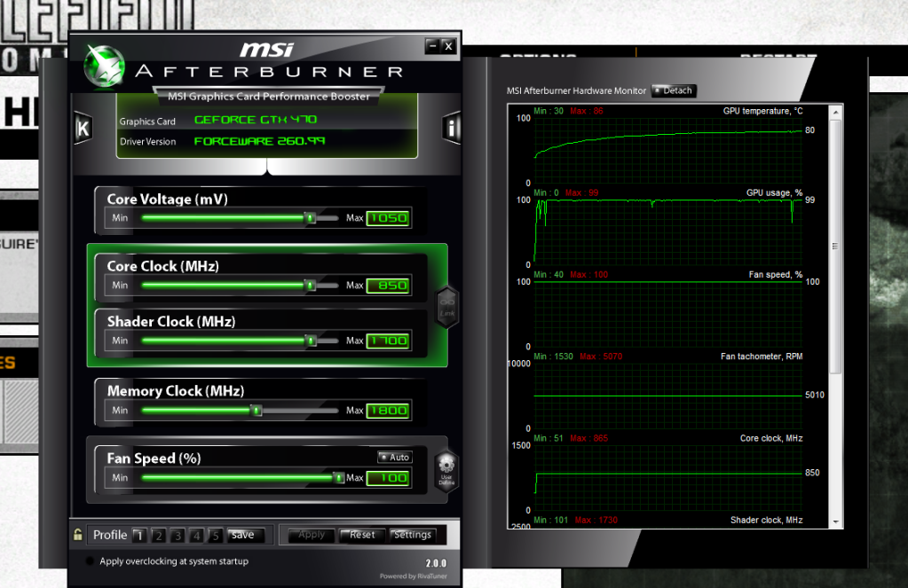Close the Afterburner window
The image size is (908, 588).
coord(448,46)
